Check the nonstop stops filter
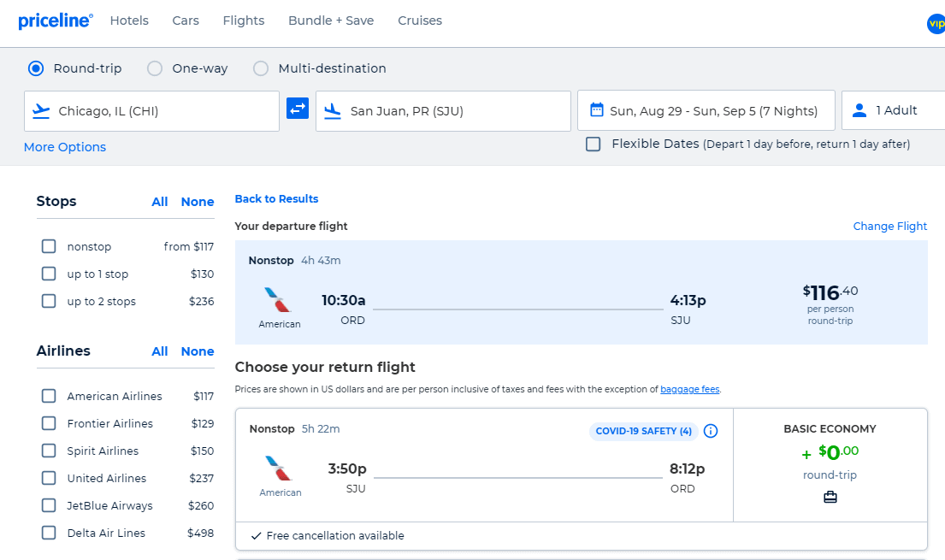 pos(49,246)
